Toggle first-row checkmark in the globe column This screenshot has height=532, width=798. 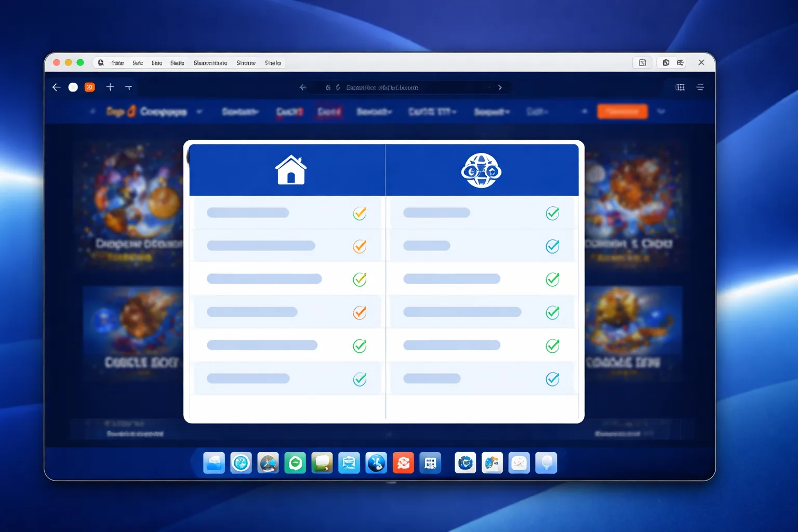(x=552, y=213)
